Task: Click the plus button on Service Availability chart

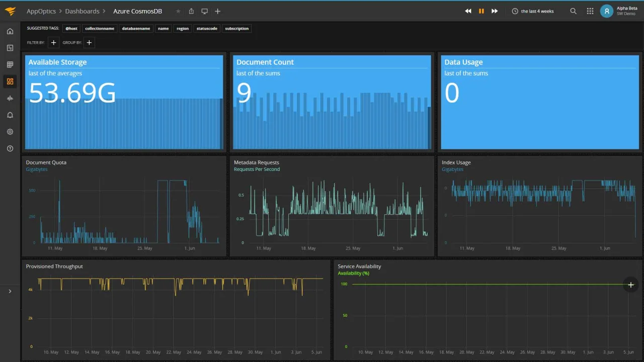Action: [x=630, y=285]
